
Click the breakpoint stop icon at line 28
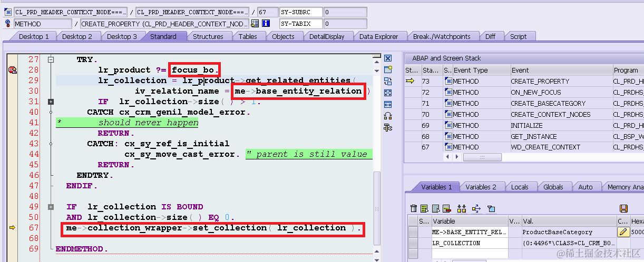(12, 70)
